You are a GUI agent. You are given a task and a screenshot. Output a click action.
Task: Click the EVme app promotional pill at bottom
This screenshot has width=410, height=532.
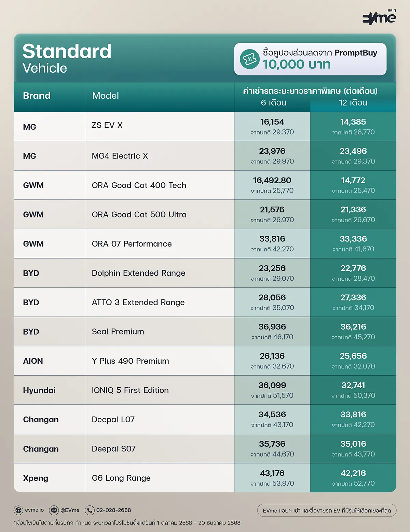pyautogui.click(x=327, y=510)
